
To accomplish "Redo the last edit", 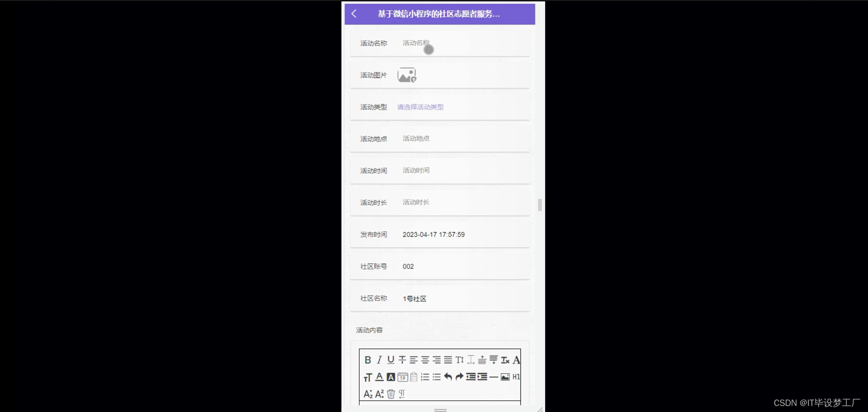I will click(459, 377).
